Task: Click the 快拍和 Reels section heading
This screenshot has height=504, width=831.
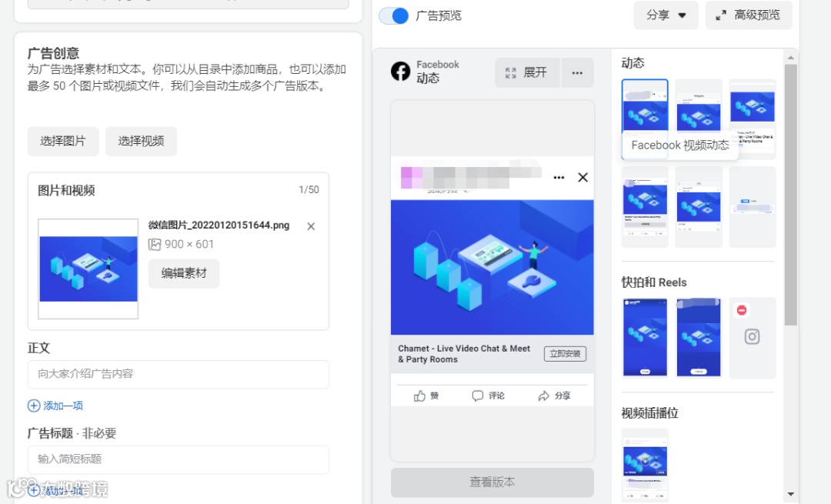Action: click(x=654, y=282)
